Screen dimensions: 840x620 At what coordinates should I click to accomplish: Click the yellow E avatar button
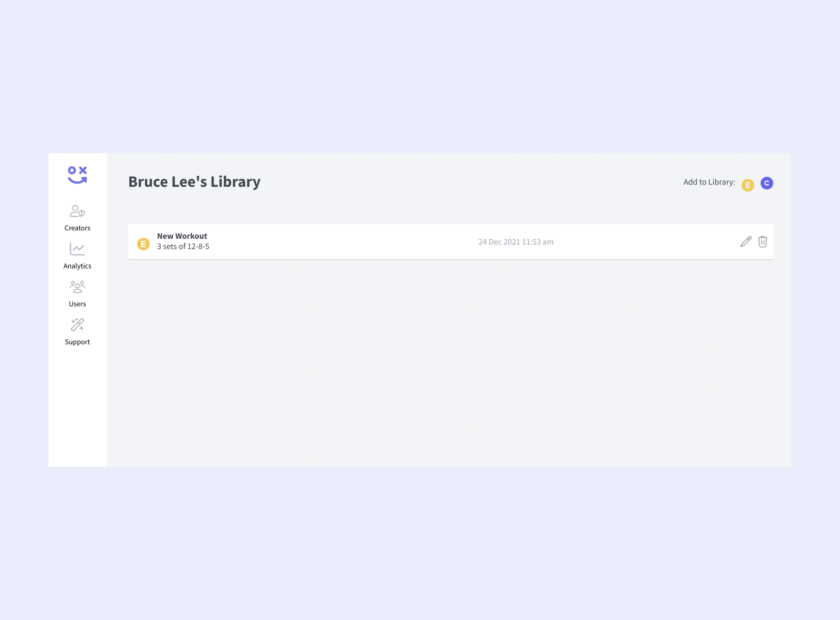pos(748,183)
